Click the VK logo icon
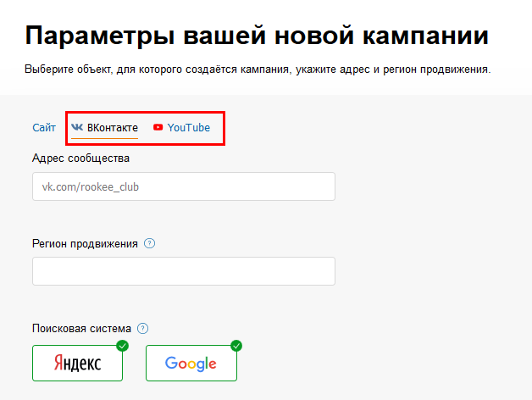 tap(77, 127)
